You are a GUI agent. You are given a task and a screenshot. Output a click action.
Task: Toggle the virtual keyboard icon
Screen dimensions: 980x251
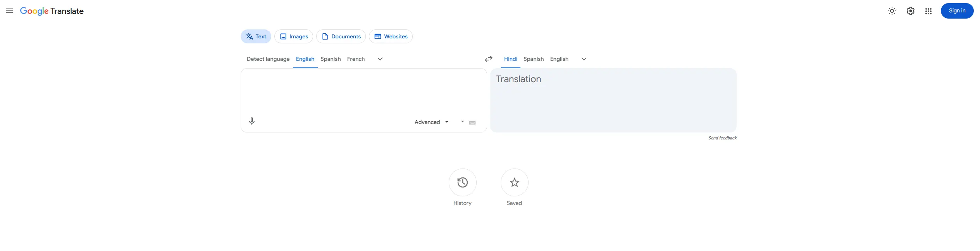click(x=472, y=122)
